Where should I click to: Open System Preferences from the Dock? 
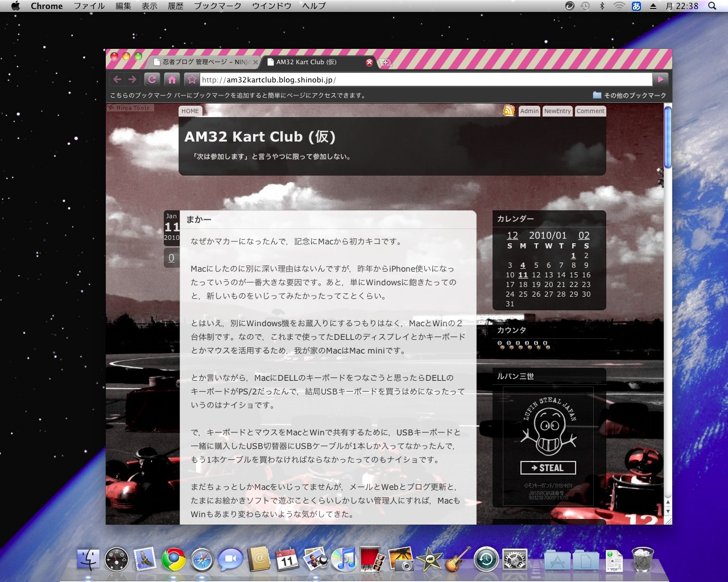click(x=515, y=560)
